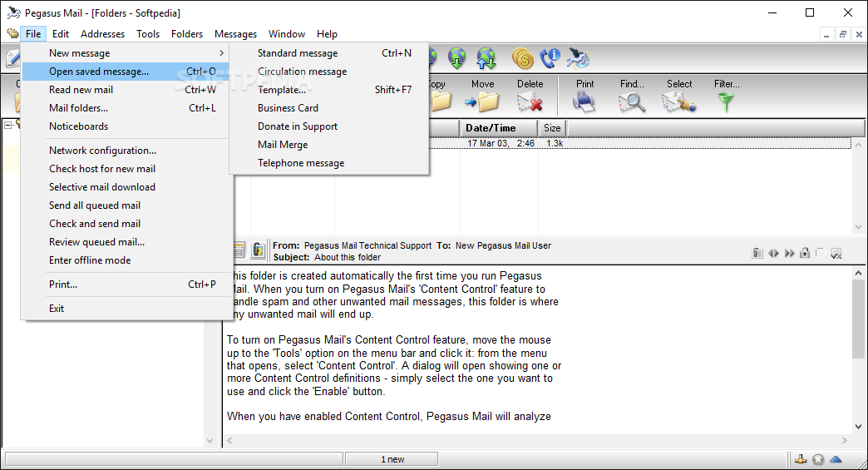Sort by the Date/Time column header

coord(499,128)
